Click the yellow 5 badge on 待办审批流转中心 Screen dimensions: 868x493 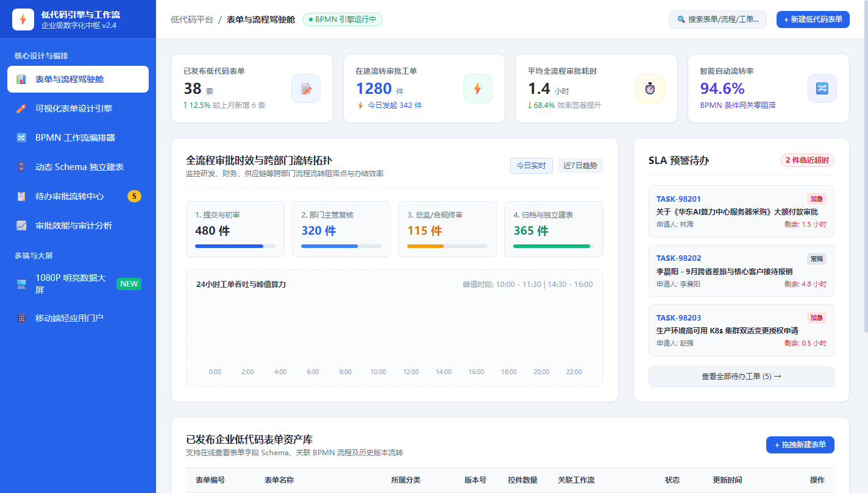coord(134,196)
